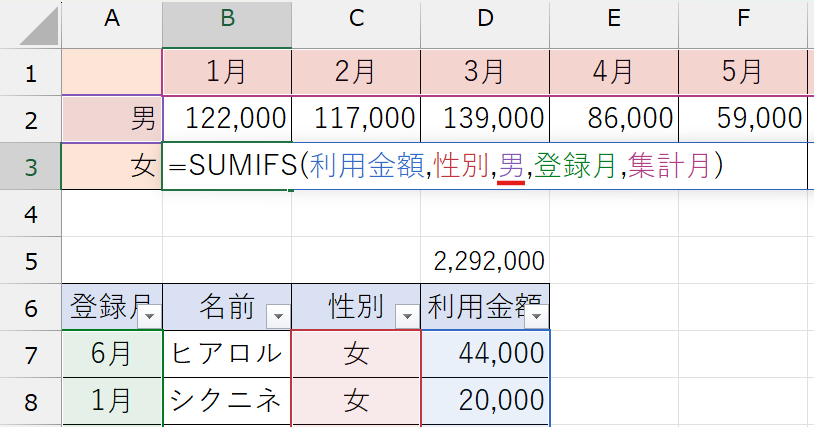Select column F header
814x427 pixels.
point(743,24)
